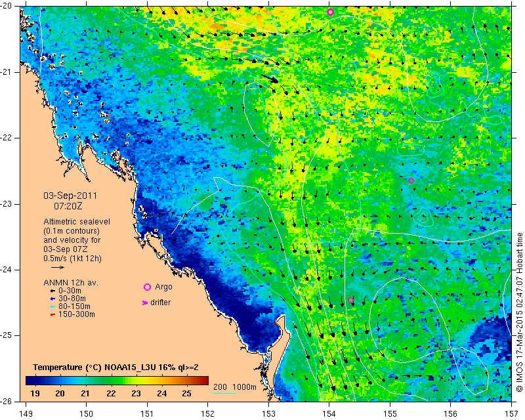Click the 'Argo' legend text
The image size is (525, 420).
pyautogui.click(x=163, y=287)
